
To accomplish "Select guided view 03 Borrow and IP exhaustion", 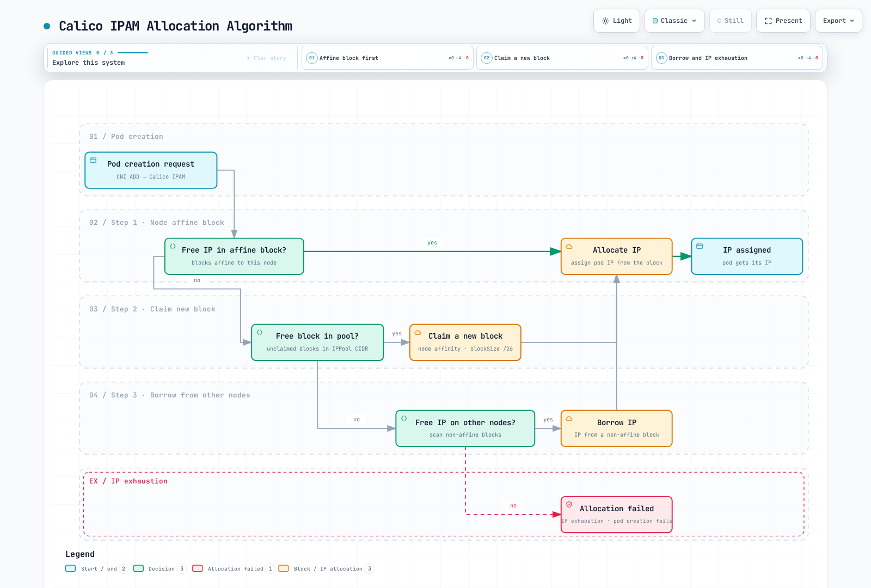I will [737, 58].
